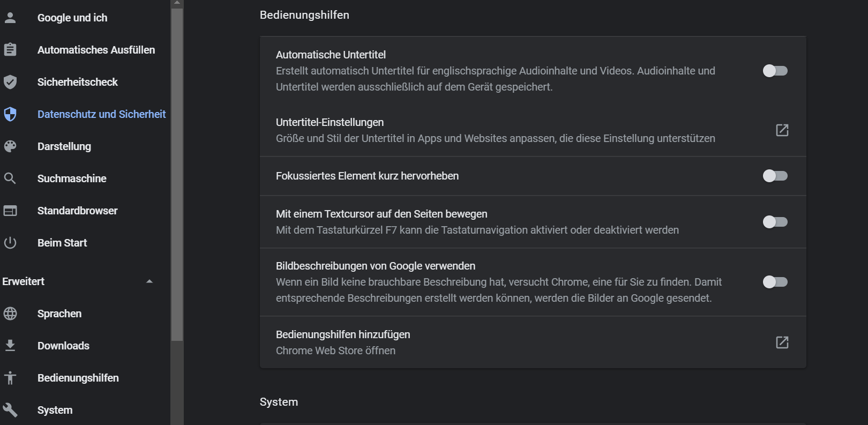Screen dimensions: 868x425
Task: Enable the Automatische Untertitel toggle
Action: pyautogui.click(x=775, y=71)
